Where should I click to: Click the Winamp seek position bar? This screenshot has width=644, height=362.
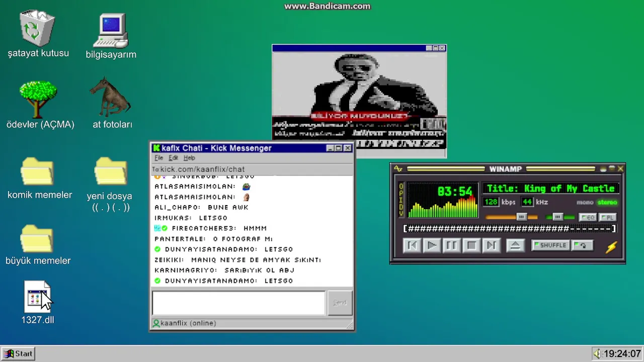pos(510,229)
